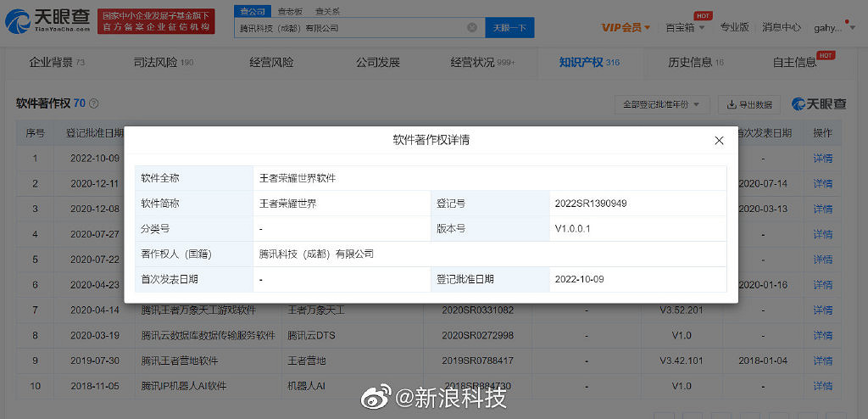This screenshot has width=868, height=419.
Task: Click the 机器人AI short name cell
Action: pos(306,386)
